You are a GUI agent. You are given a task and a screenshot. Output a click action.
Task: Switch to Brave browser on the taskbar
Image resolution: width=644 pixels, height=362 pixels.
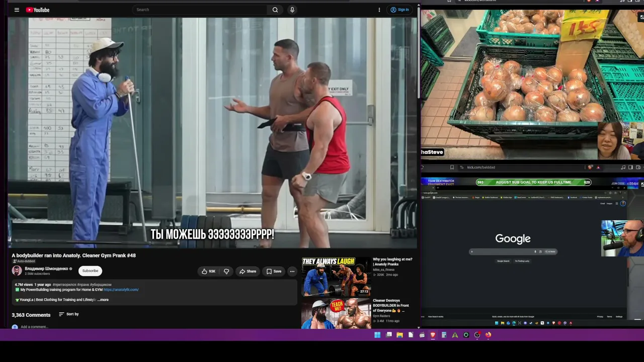(433, 335)
